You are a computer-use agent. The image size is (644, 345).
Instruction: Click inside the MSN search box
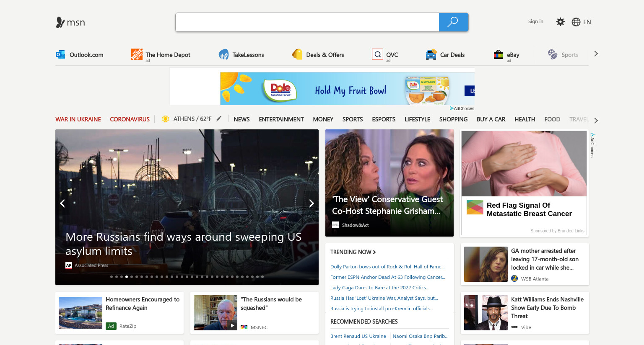(x=307, y=22)
